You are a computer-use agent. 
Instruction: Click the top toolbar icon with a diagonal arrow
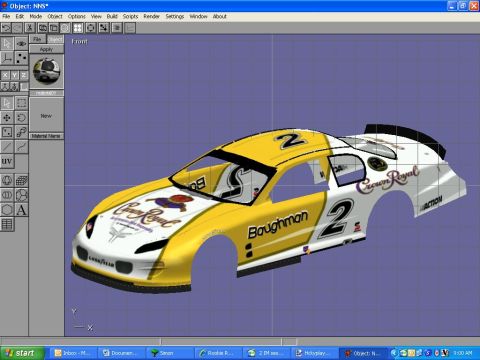point(104,28)
